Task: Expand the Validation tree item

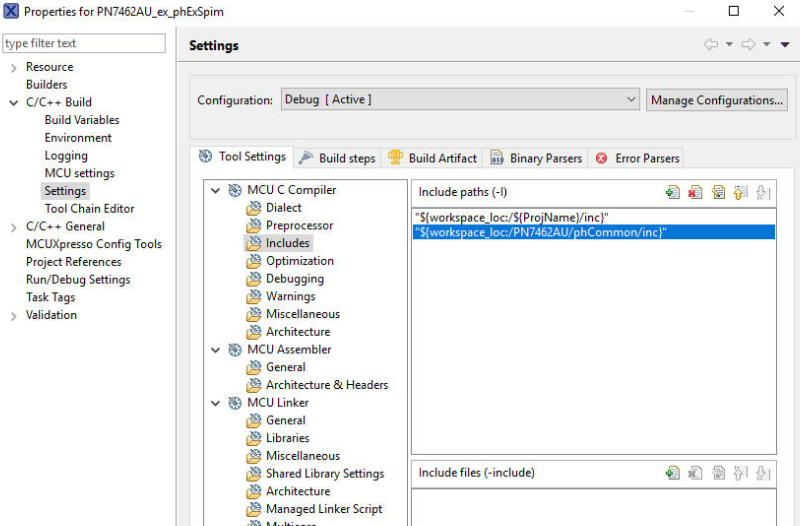Action: pos(14,316)
